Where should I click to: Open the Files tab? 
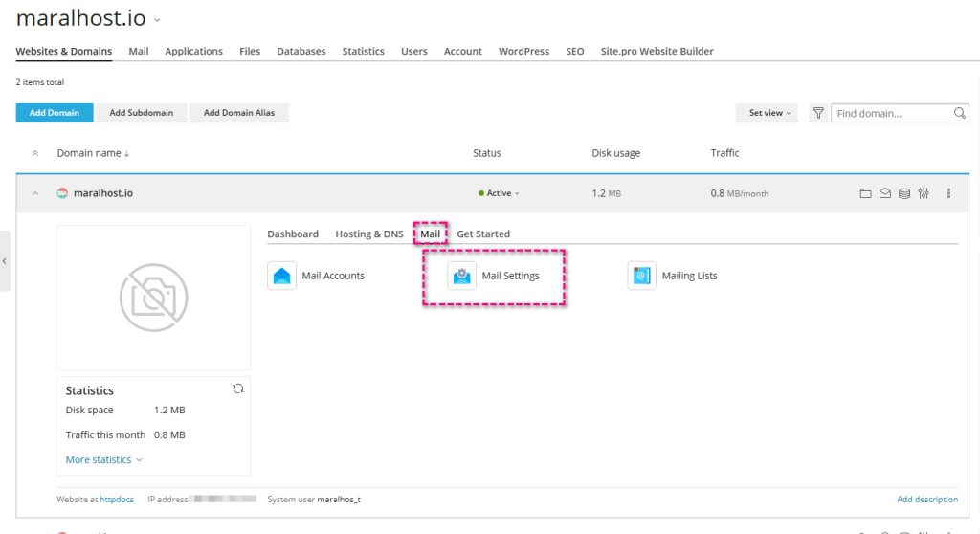[250, 52]
